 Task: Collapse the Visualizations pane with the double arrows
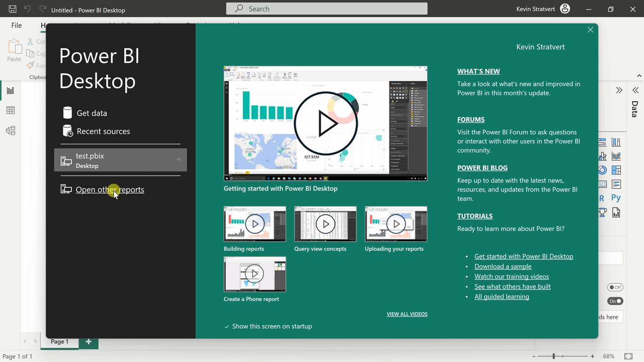coord(619,90)
